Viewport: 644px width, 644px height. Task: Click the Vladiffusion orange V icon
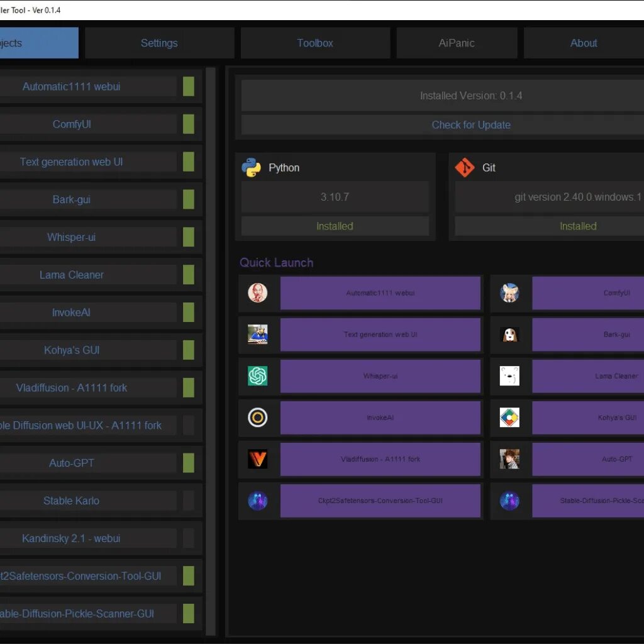[257, 458]
